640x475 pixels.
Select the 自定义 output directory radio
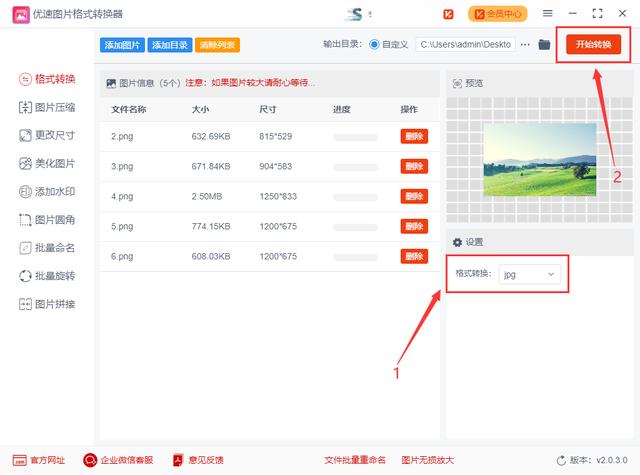(x=374, y=44)
